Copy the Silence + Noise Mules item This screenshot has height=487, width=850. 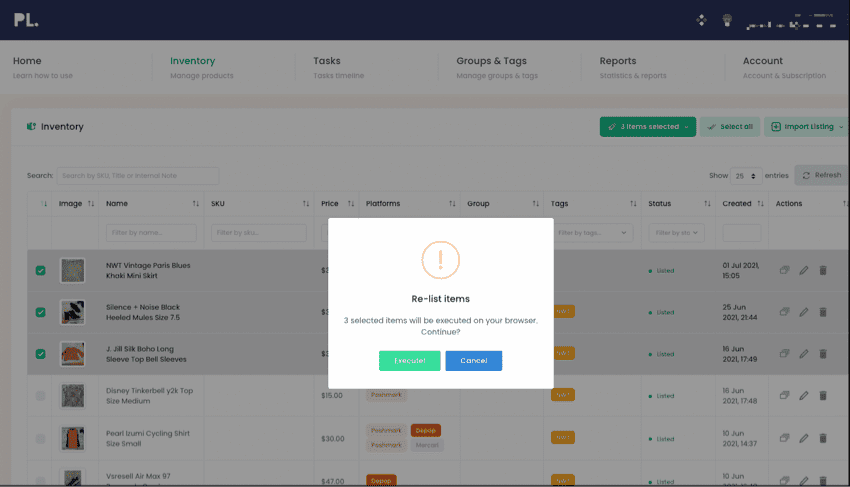point(784,312)
